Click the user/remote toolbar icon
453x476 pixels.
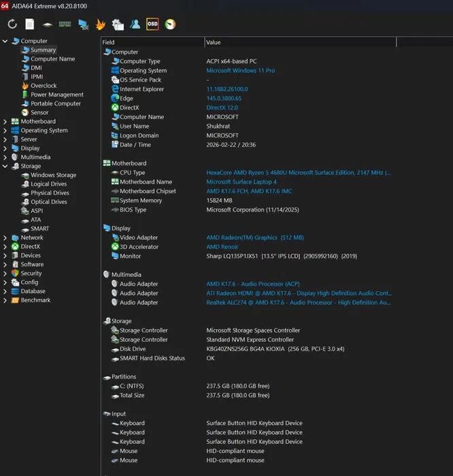pyautogui.click(x=135, y=24)
